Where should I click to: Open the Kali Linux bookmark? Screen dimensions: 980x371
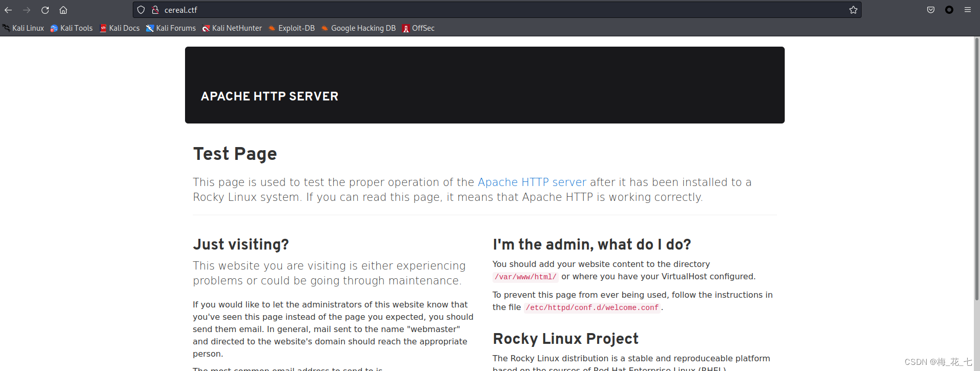(23, 28)
